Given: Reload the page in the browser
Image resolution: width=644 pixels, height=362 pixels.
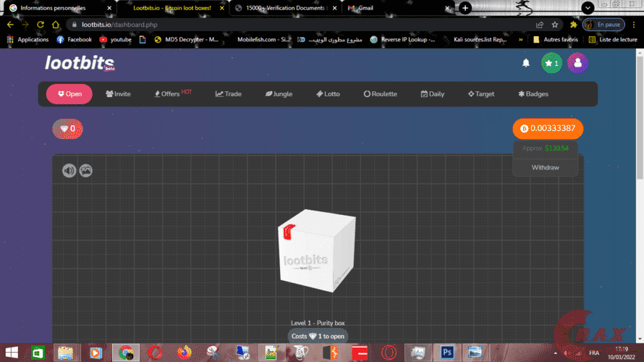Looking at the screenshot, I should pos(41,24).
